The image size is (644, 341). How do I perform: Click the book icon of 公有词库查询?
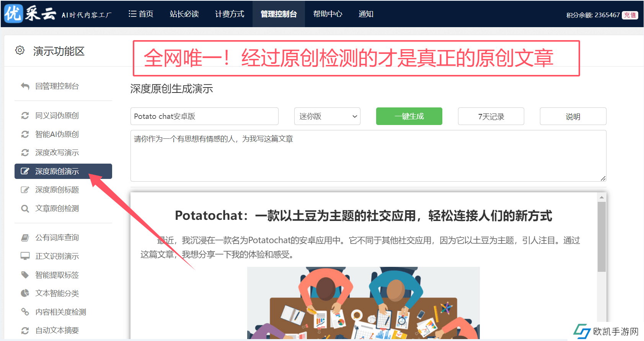coord(25,238)
